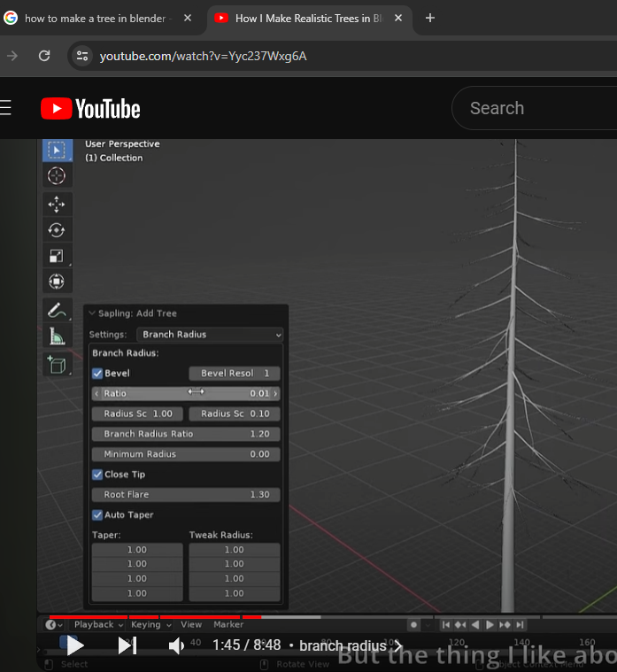Jump to previous keyframe

(x=460, y=625)
